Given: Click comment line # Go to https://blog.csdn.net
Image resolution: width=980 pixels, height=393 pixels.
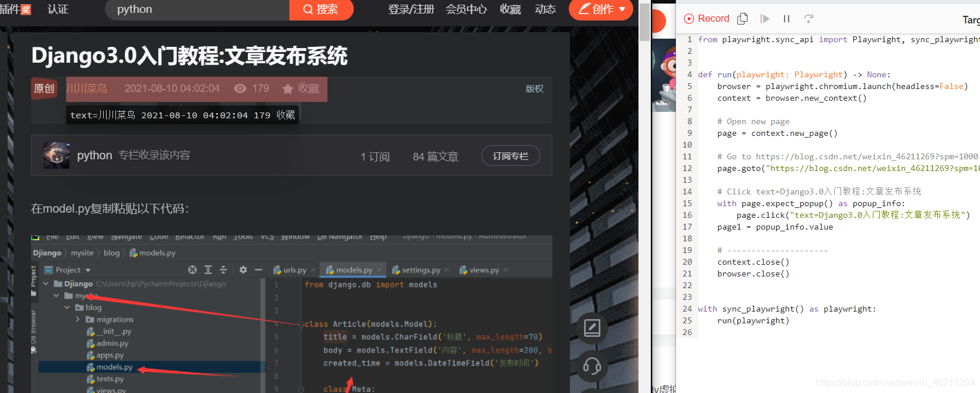Looking at the screenshot, I should tap(848, 156).
